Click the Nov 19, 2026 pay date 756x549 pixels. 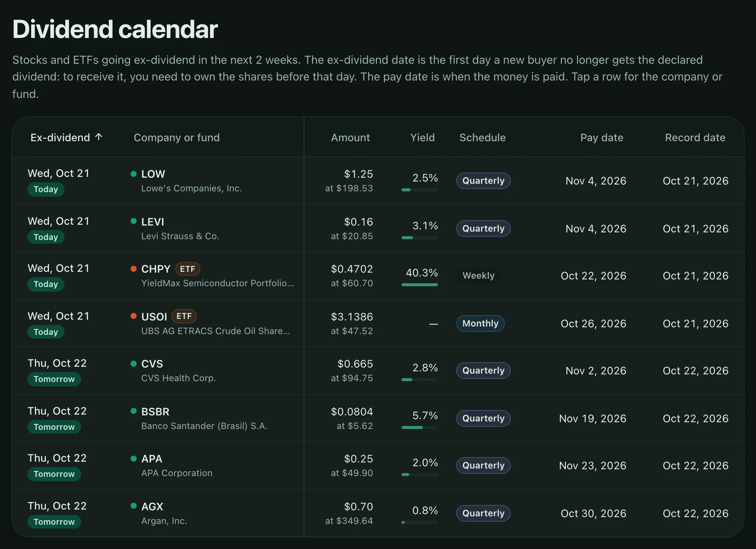coord(592,418)
